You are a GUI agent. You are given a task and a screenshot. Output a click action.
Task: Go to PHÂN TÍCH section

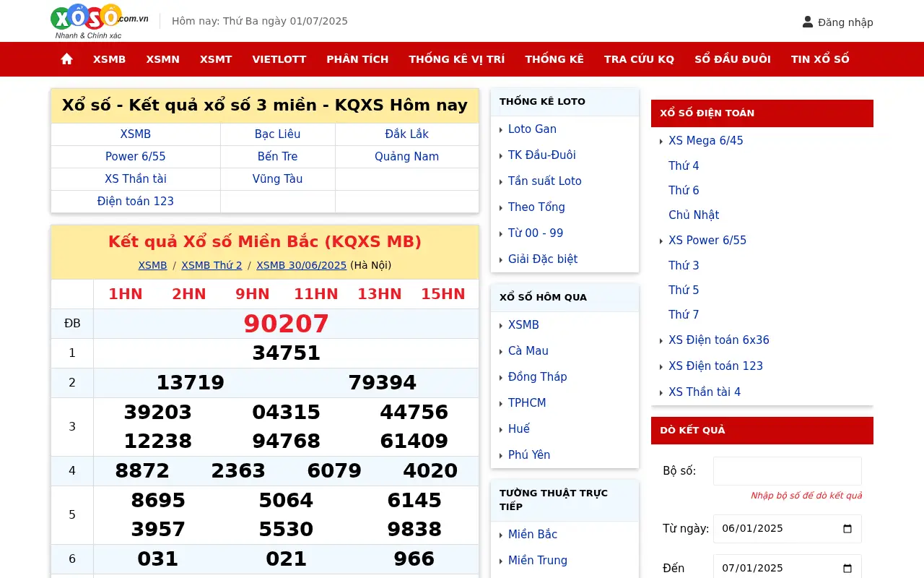tap(357, 59)
